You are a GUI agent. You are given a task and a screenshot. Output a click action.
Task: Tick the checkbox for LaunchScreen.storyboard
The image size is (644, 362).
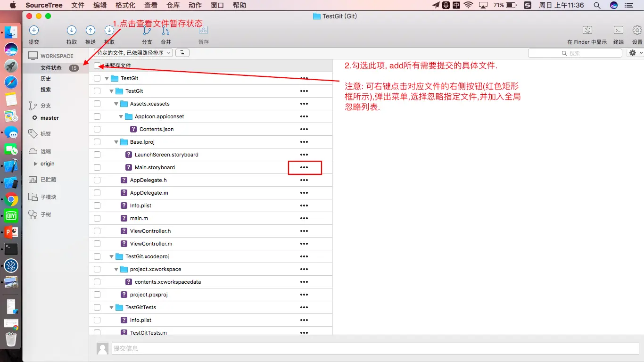pos(97,155)
